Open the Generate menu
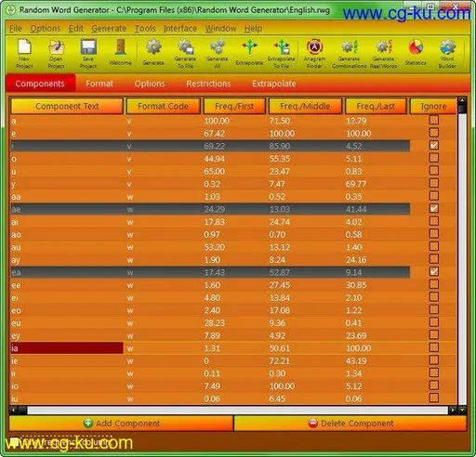 click(x=109, y=29)
